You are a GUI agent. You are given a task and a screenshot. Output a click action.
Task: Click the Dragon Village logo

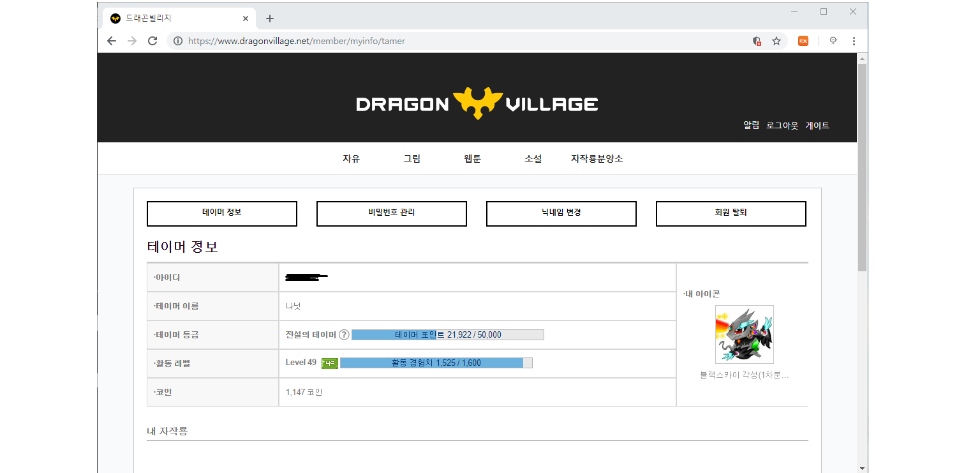pos(477,103)
